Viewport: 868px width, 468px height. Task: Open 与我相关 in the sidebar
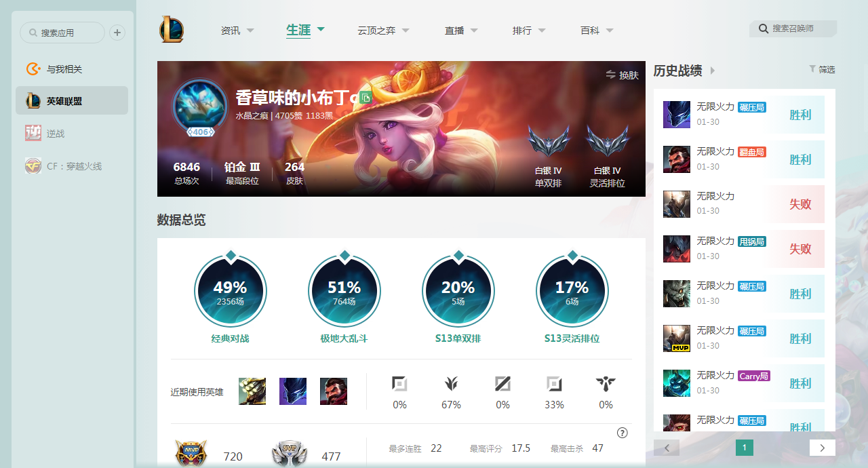(72, 69)
